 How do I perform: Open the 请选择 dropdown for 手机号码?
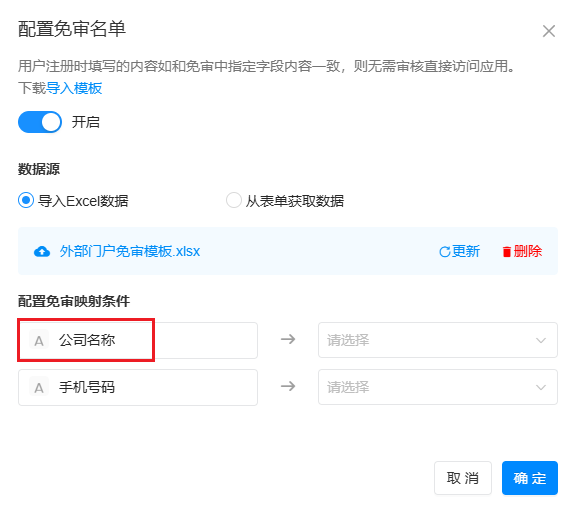(x=438, y=387)
